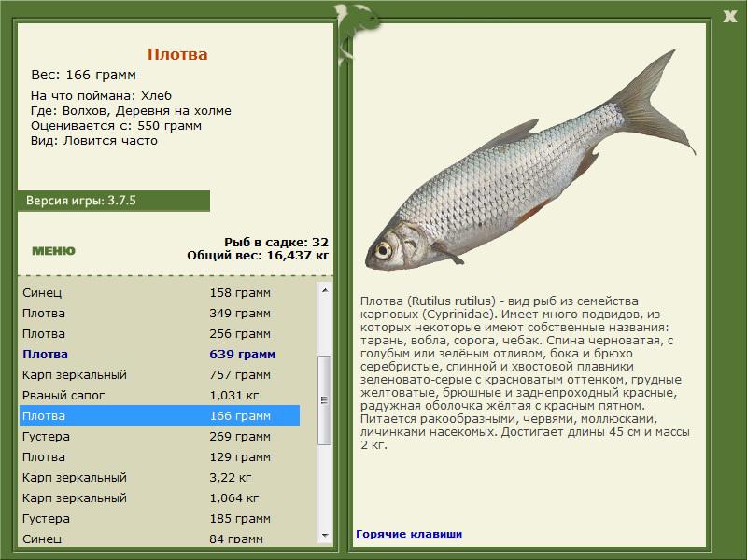The image size is (747, 560).
Task: Click the roach fish picture
Action: click(x=529, y=176)
